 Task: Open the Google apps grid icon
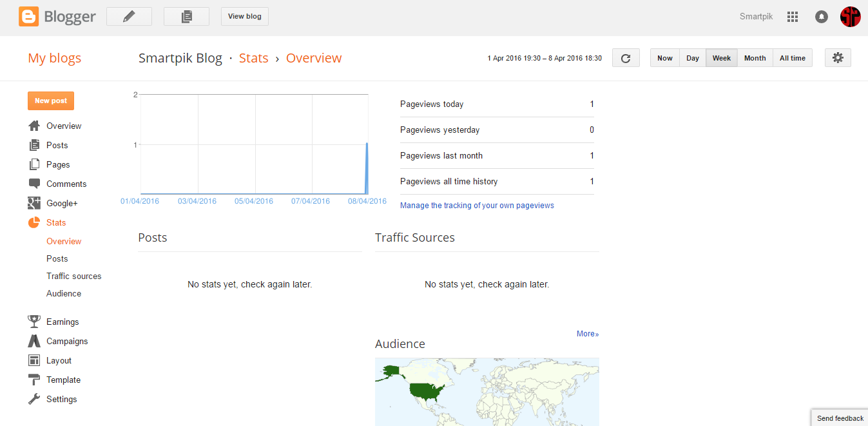click(793, 17)
